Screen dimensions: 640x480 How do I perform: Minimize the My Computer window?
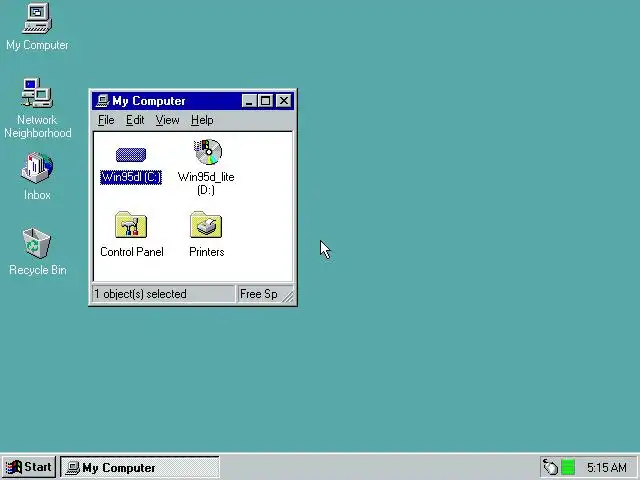(x=249, y=101)
